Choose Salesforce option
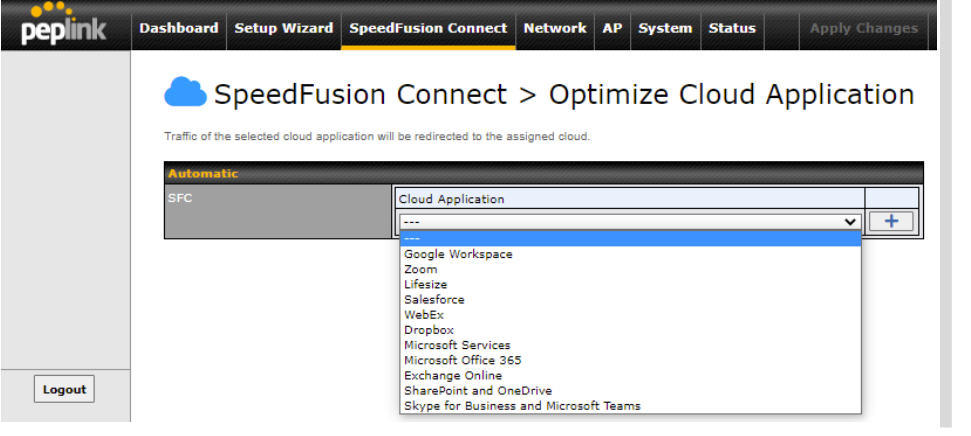 [x=630, y=300]
